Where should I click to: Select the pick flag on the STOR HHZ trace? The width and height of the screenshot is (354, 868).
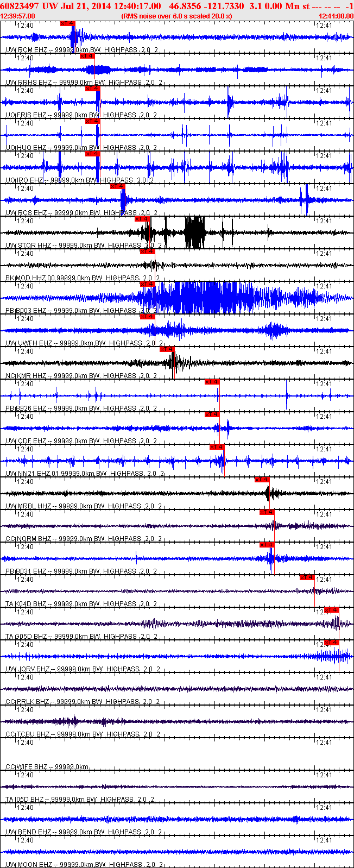point(142,219)
